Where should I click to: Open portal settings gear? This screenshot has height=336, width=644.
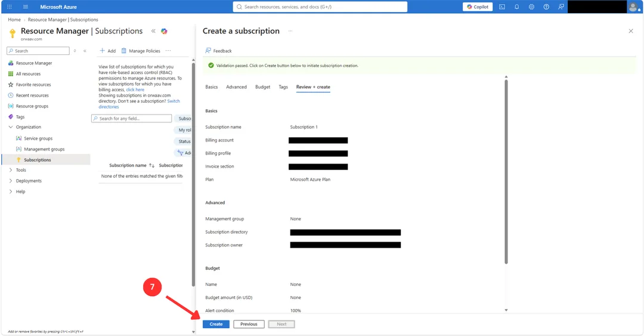click(531, 7)
